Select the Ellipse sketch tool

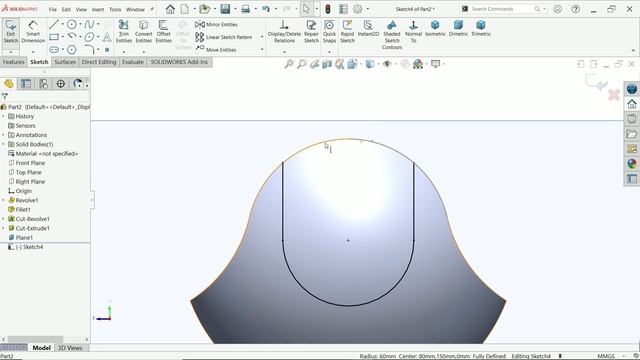(x=89, y=37)
